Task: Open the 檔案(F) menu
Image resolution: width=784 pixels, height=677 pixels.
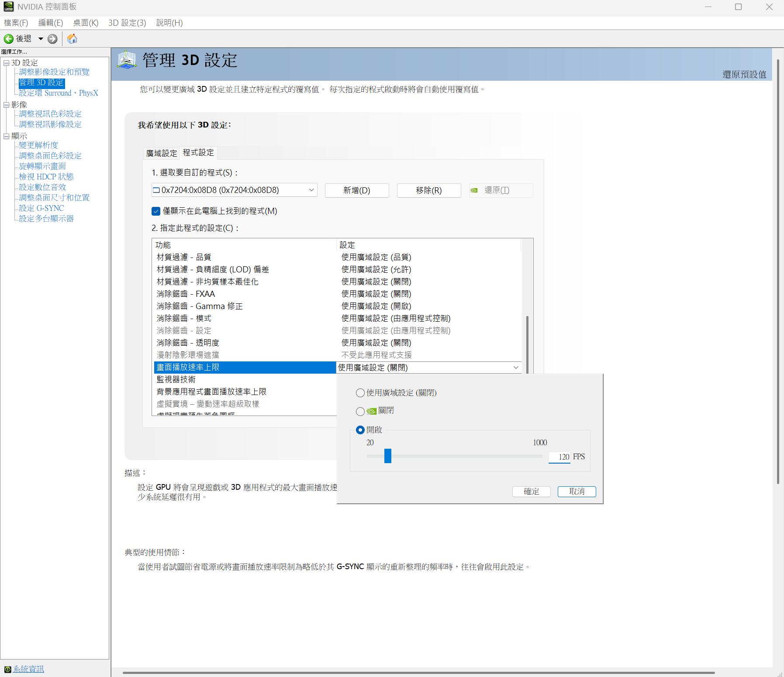Action: pos(16,23)
